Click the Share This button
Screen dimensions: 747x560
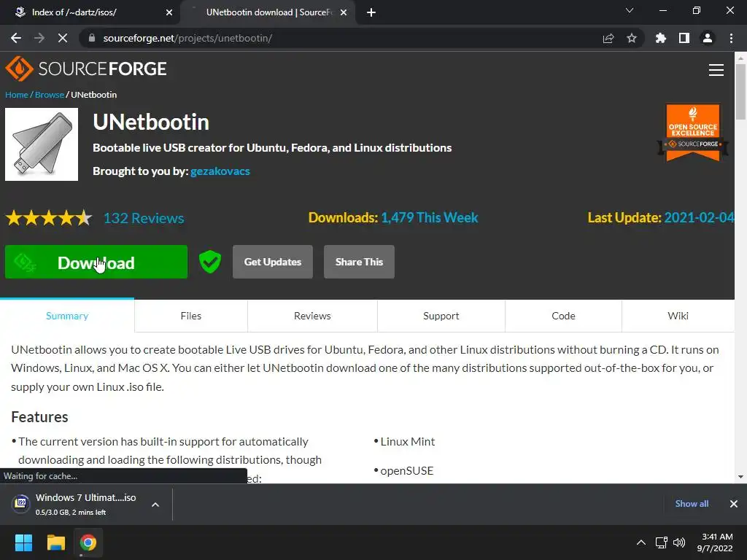coord(359,262)
